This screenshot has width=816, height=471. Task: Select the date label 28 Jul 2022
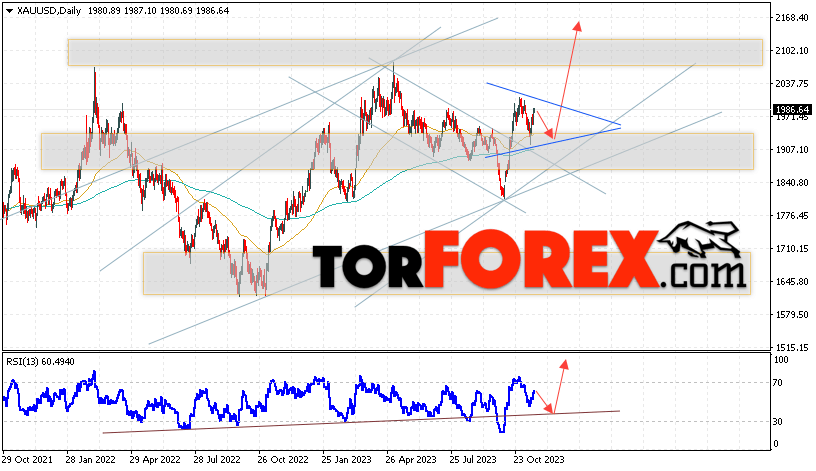pyautogui.click(x=217, y=460)
